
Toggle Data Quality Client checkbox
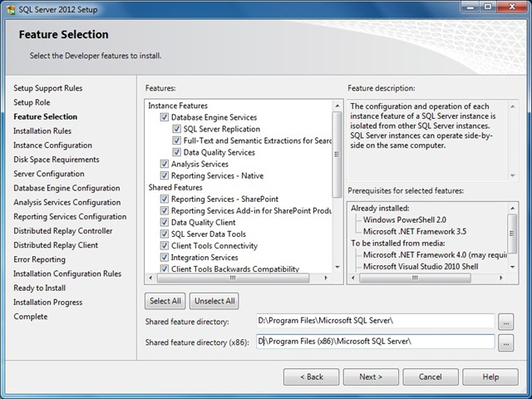165,223
